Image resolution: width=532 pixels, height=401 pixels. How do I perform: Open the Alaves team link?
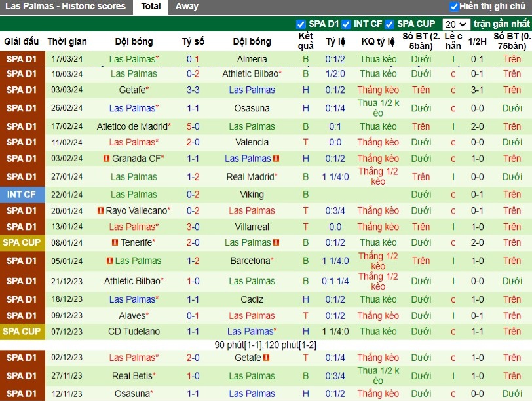[x=132, y=316]
